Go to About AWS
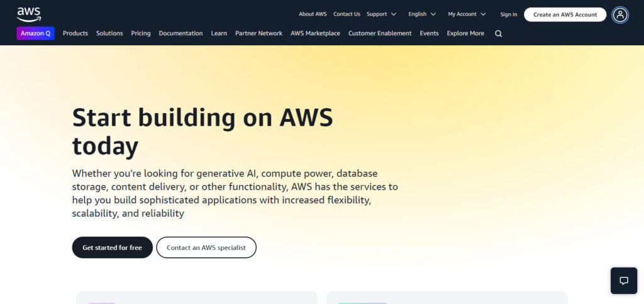The width and height of the screenshot is (644, 304). point(313,14)
